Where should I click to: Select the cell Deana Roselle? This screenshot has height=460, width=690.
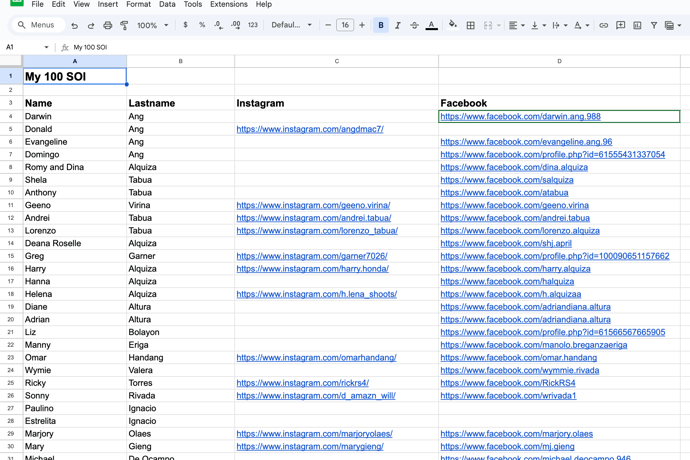(75, 243)
